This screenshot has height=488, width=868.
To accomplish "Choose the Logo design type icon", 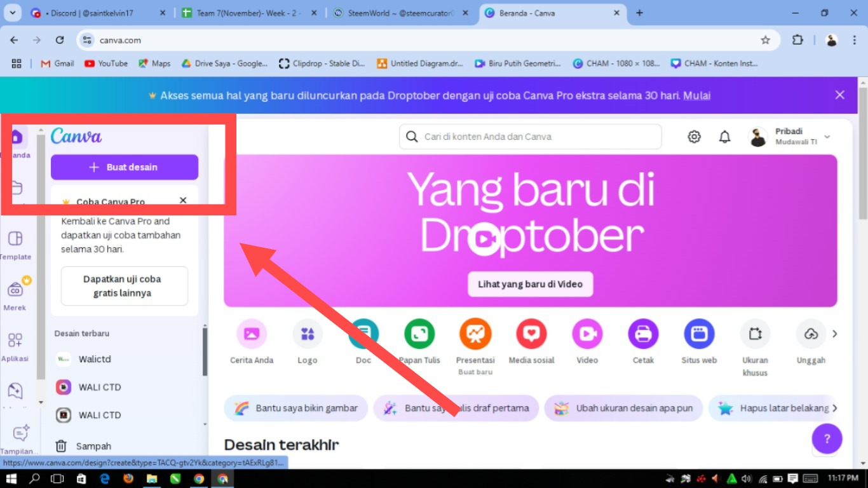I will coord(308,334).
